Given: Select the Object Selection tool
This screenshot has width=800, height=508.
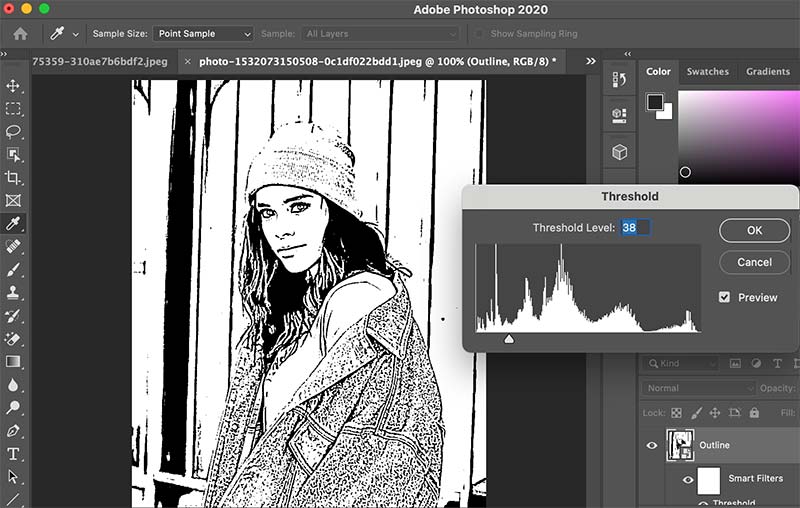Looking at the screenshot, I should pos(13,155).
